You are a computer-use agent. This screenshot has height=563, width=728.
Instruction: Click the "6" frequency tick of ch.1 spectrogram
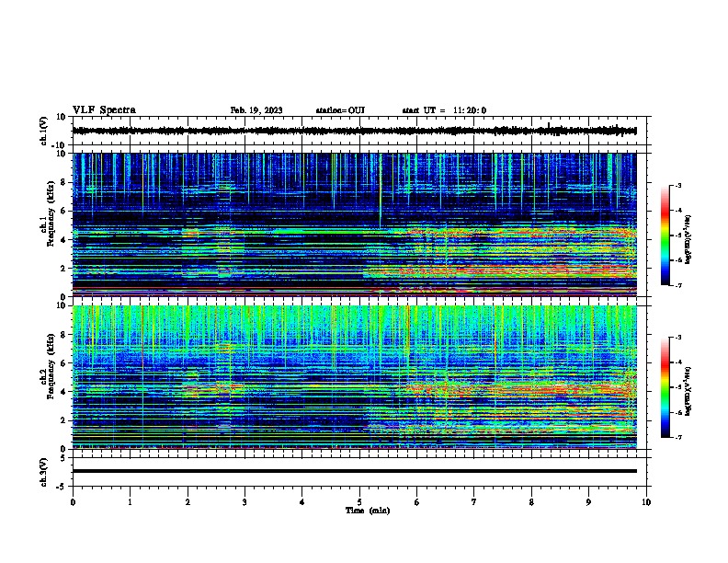(x=63, y=211)
